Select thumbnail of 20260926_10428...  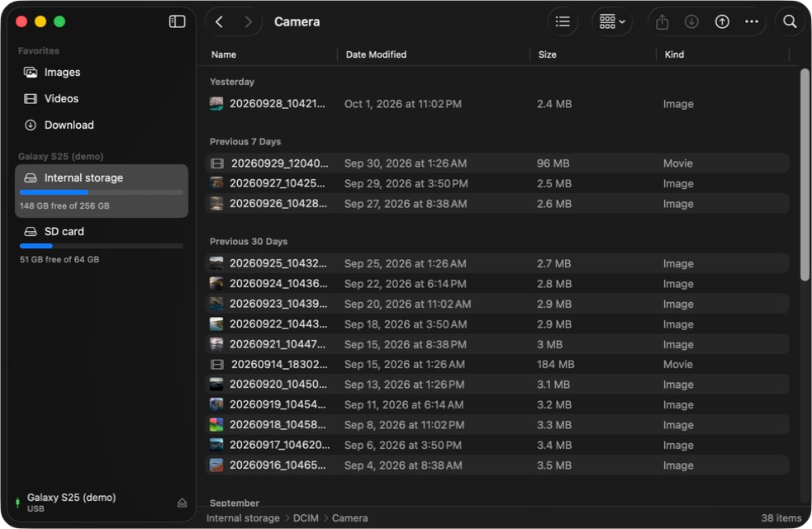coord(216,203)
